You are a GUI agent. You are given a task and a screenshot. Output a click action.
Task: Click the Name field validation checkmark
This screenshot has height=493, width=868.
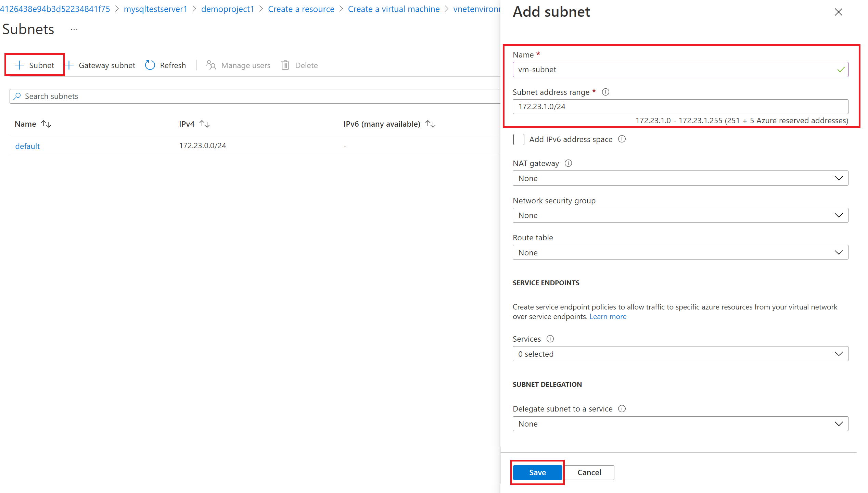click(x=841, y=69)
